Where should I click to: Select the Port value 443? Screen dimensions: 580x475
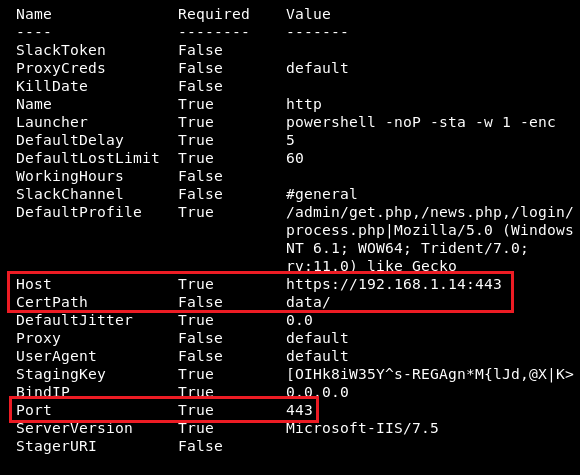(x=299, y=410)
